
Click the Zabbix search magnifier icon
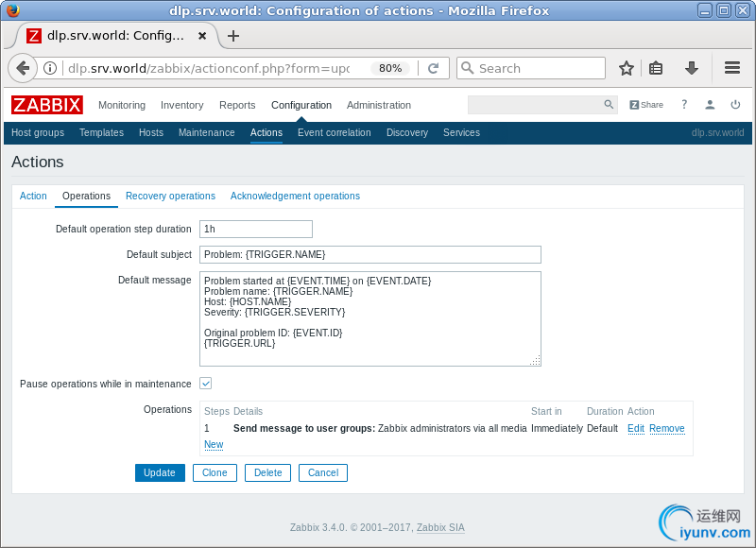(x=609, y=104)
